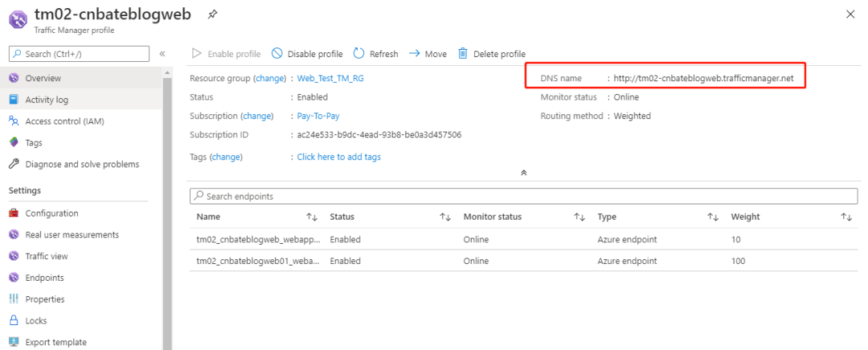Click the Activity log icon

coord(14,100)
